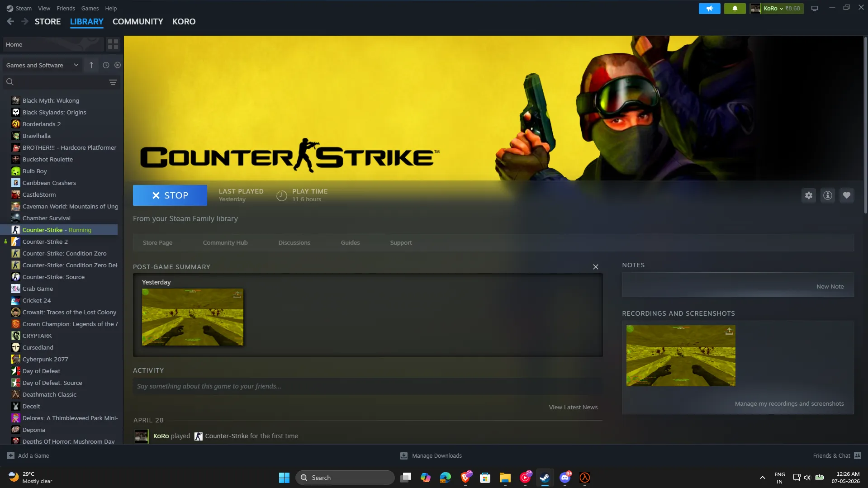Open Half-Life lambda icon on taskbar
The height and width of the screenshot is (488, 868).
click(x=585, y=478)
